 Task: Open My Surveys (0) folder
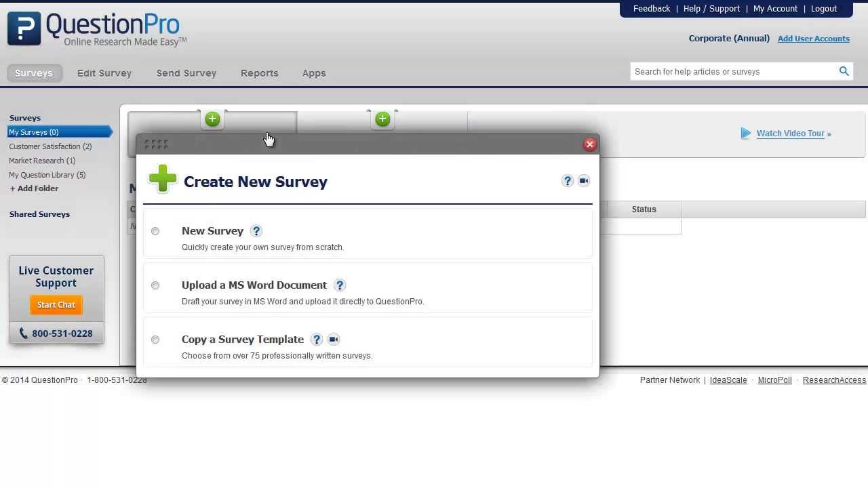[x=59, y=132]
